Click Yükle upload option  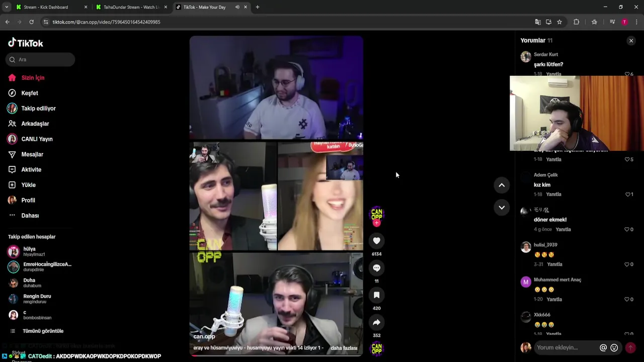28,185
